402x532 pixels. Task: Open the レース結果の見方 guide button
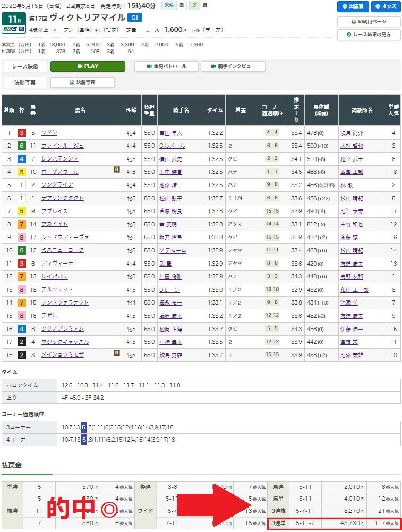pos(369,35)
